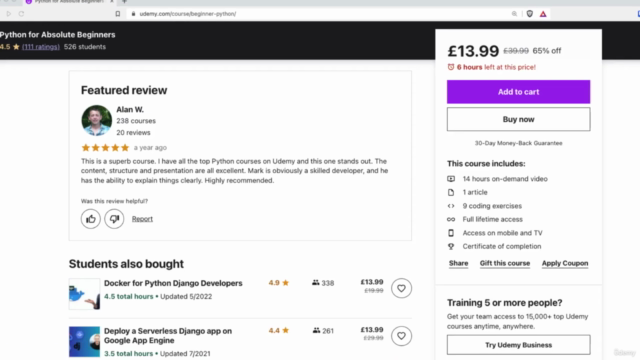Viewport: 640px width, 360px height.
Task: Click '3.5 total hours' on Serverless course
Action: click(x=129, y=353)
